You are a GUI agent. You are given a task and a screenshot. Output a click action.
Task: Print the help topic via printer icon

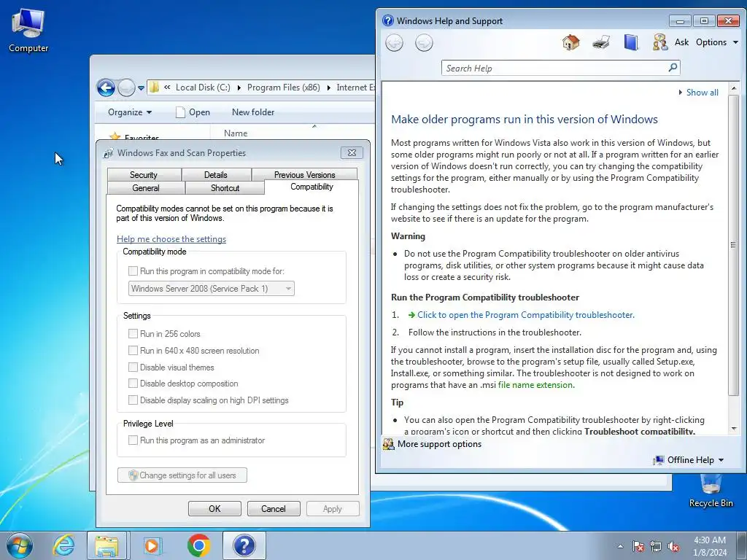(x=601, y=42)
